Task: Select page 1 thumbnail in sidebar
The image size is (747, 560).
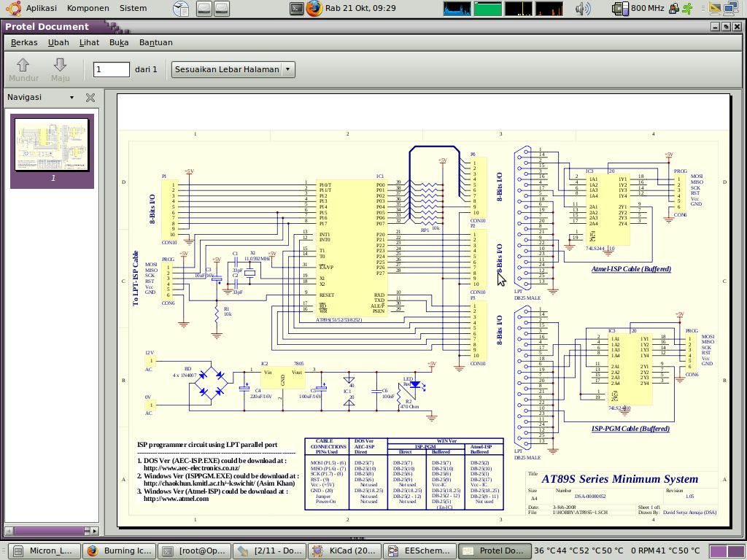Action: tap(52, 150)
